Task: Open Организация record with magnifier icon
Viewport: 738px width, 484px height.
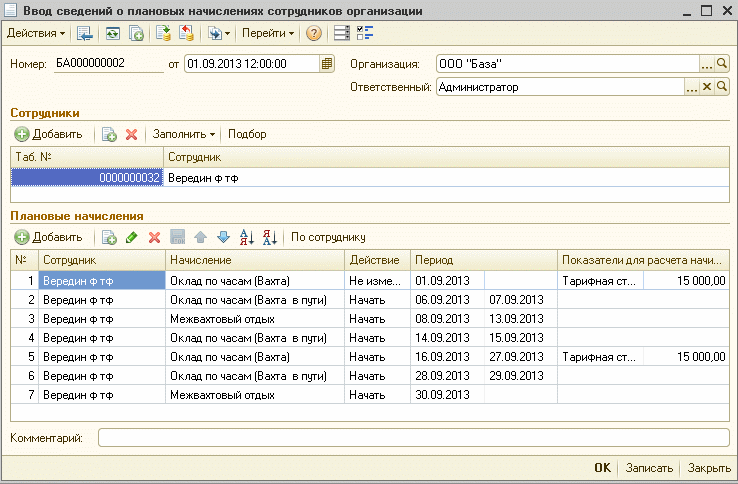Action: click(x=722, y=64)
